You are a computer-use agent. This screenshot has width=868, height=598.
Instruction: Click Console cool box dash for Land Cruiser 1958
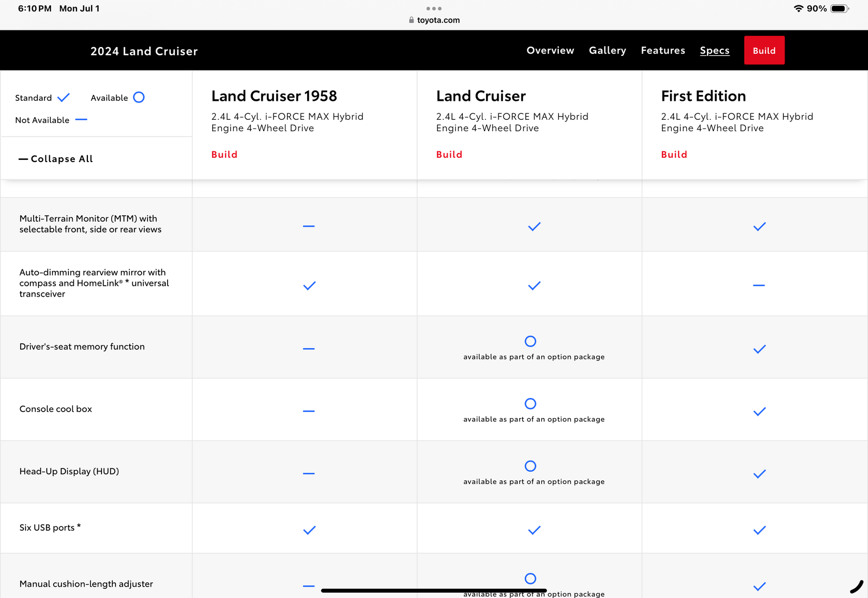click(309, 411)
